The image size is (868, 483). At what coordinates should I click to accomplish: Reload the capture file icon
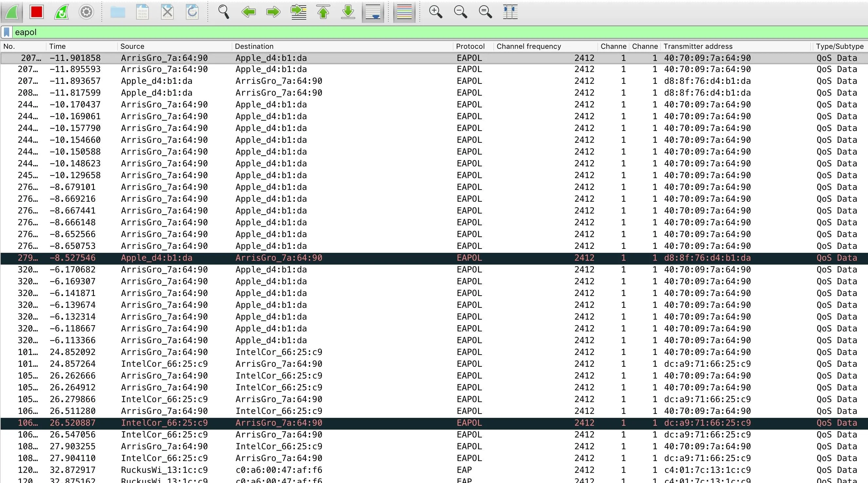[192, 12]
